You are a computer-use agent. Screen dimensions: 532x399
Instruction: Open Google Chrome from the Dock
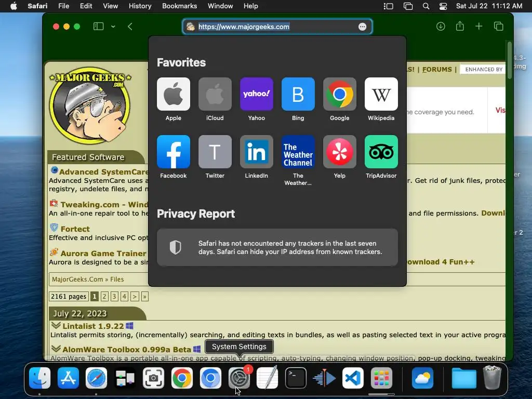[182, 378]
